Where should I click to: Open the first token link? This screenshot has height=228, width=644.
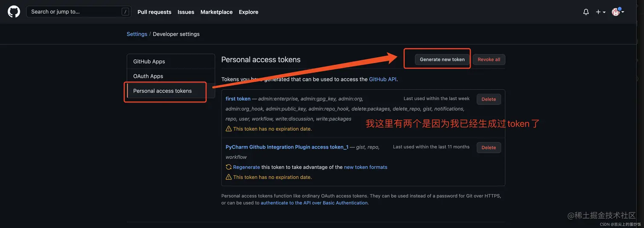(238, 99)
